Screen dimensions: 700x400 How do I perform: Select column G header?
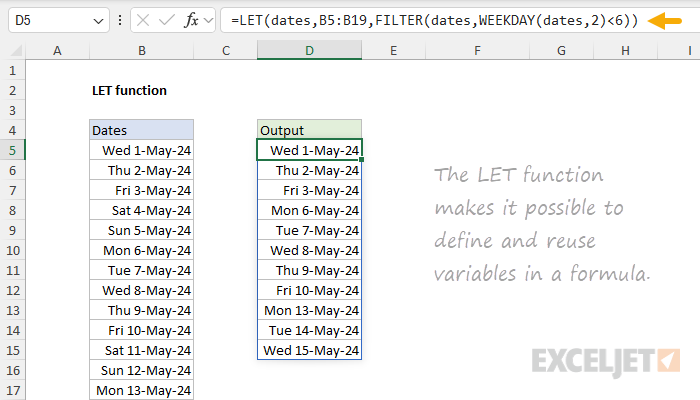coord(561,50)
